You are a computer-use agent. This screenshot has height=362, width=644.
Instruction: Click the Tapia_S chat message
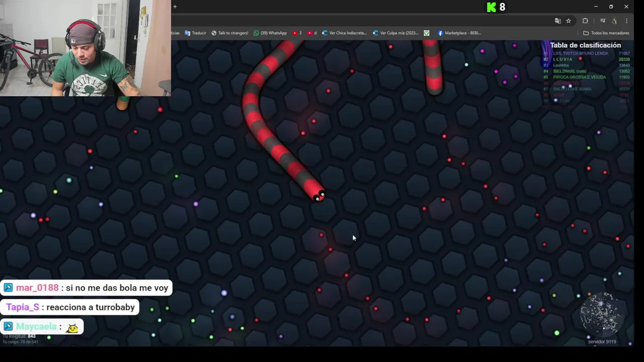tap(70, 307)
